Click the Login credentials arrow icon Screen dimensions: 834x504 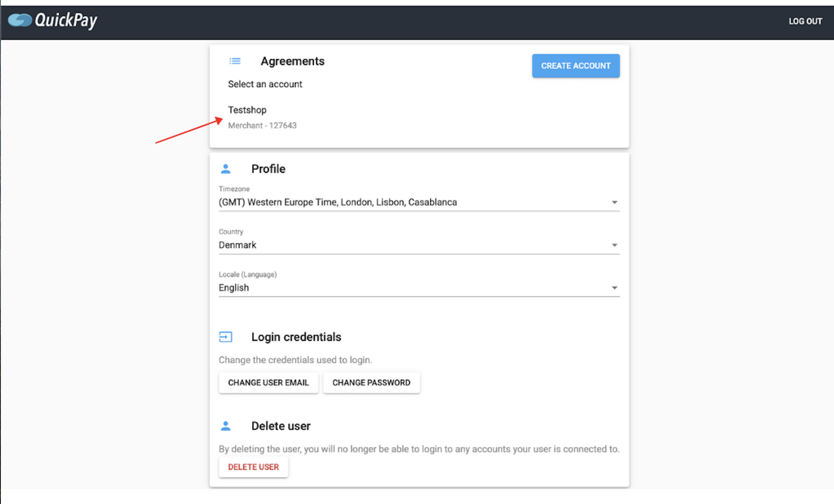click(x=225, y=337)
